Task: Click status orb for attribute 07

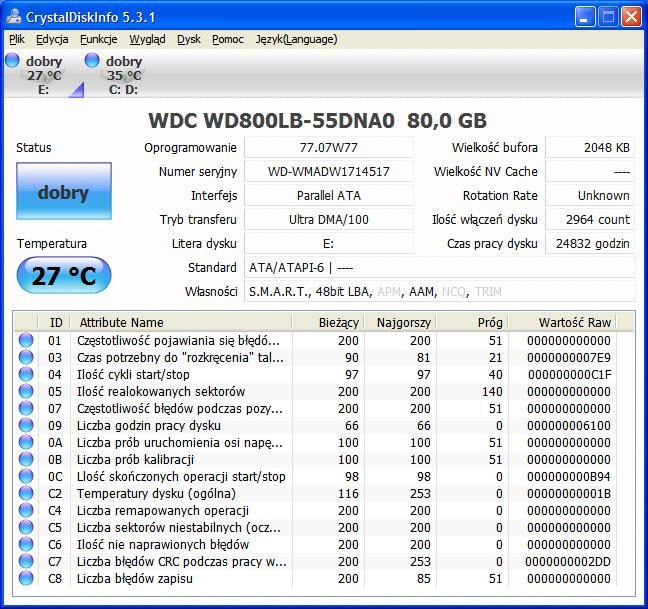Action: (26, 408)
